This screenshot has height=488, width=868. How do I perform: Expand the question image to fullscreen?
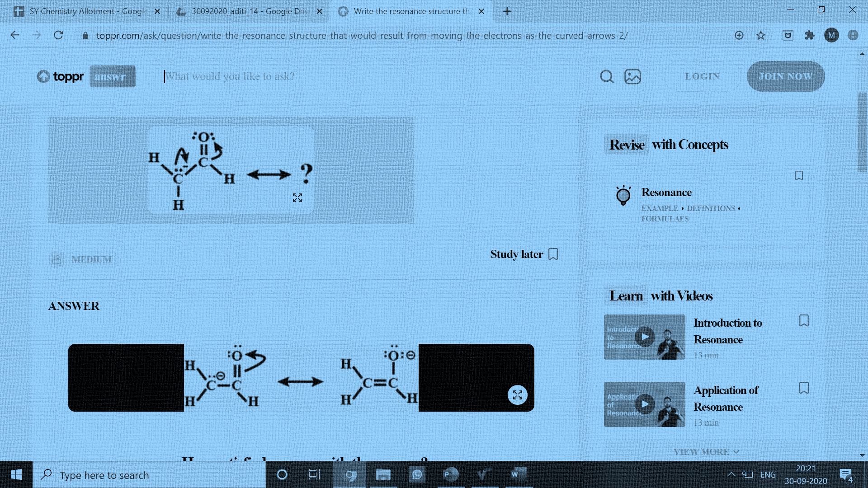297,197
